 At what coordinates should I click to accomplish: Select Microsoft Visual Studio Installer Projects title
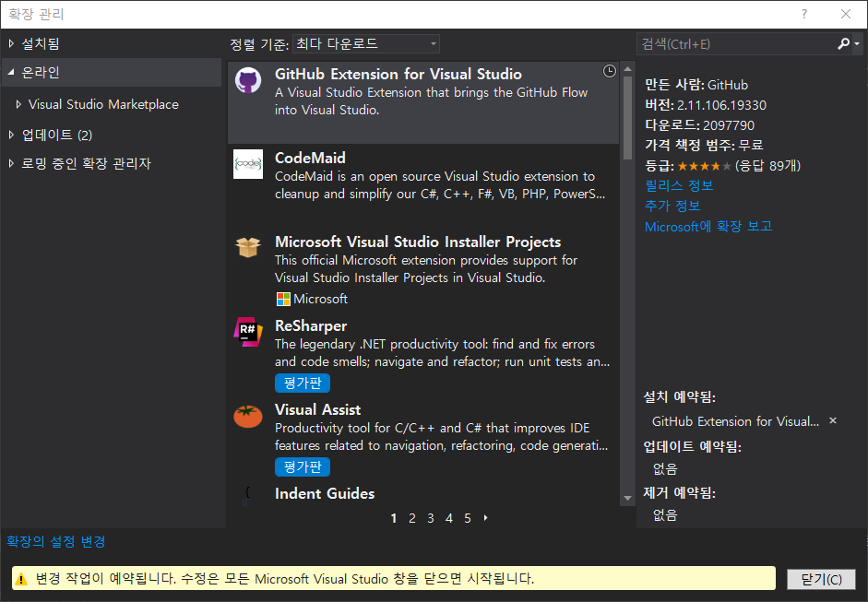click(x=418, y=242)
